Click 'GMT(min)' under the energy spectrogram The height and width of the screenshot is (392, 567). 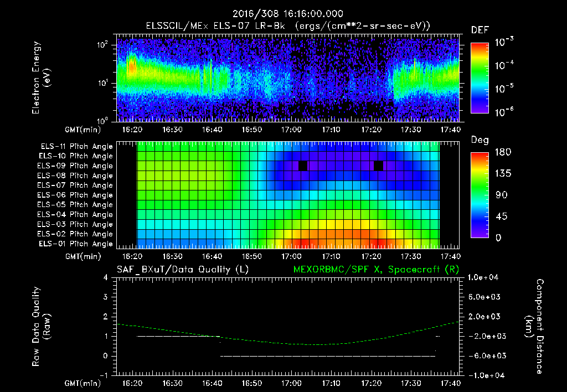83,130
